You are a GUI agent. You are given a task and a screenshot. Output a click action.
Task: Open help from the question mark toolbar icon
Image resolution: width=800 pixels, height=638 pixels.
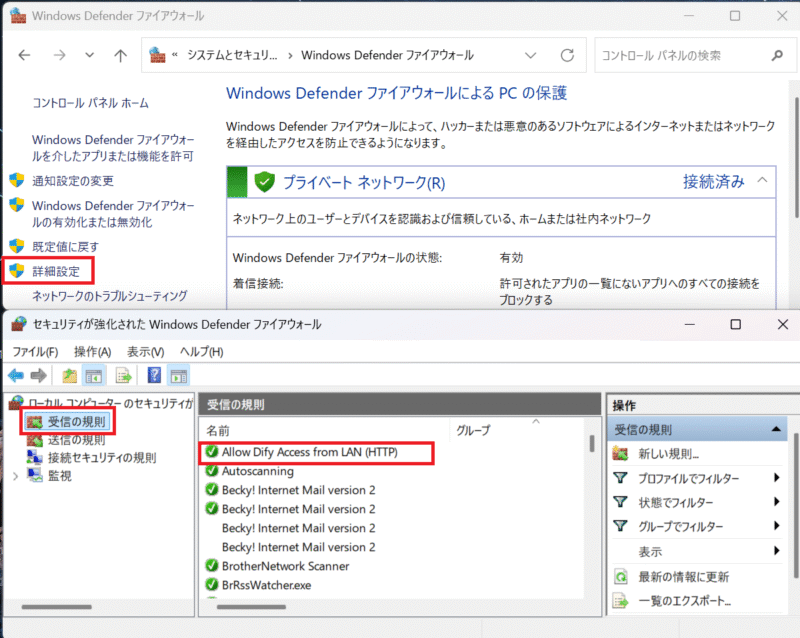tap(154, 376)
